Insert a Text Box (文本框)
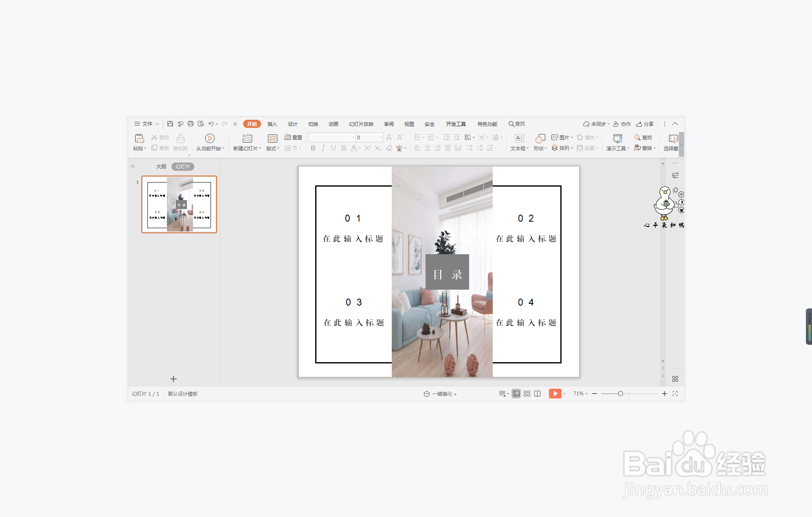Viewport: 812px width, 517px height. pyautogui.click(x=520, y=142)
